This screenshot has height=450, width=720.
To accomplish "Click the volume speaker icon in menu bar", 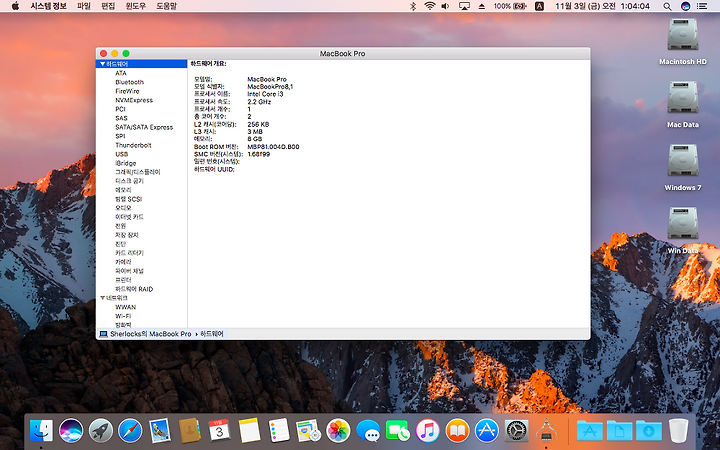I will pos(445,6).
